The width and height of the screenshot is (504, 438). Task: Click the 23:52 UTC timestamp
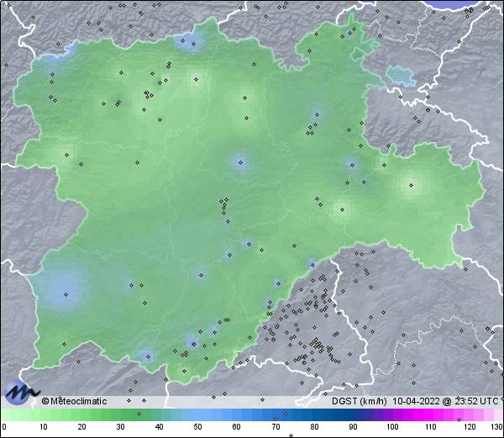pos(476,401)
